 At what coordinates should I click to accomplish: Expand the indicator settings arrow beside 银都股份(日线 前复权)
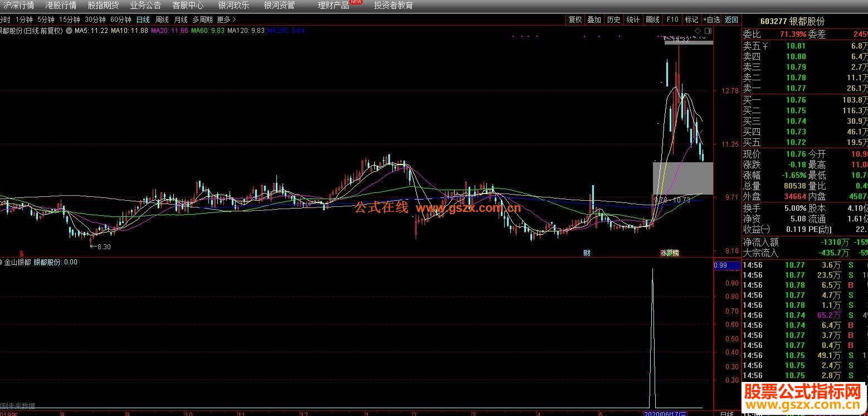tap(69, 31)
